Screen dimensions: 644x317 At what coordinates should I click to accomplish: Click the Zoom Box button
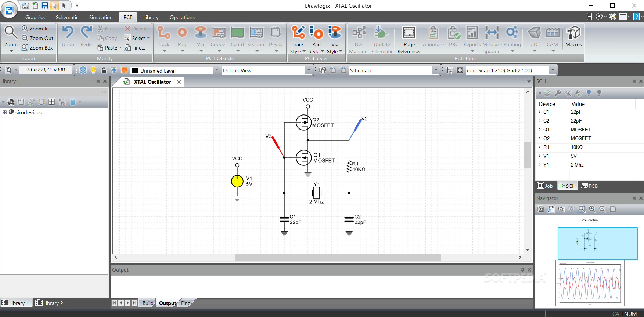37,48
